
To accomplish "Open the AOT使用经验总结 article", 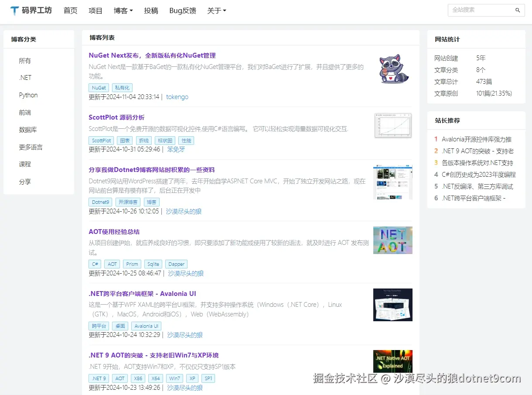I will [114, 232].
